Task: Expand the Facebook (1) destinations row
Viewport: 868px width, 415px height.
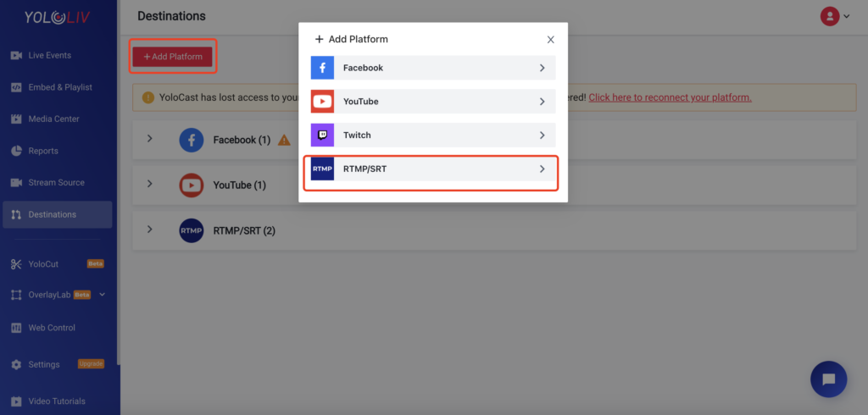Action: [149, 138]
